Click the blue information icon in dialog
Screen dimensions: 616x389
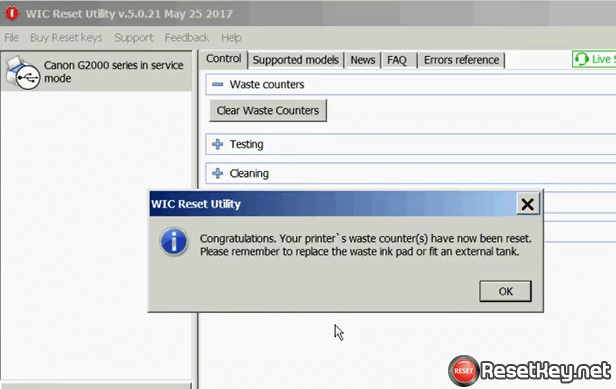point(174,242)
